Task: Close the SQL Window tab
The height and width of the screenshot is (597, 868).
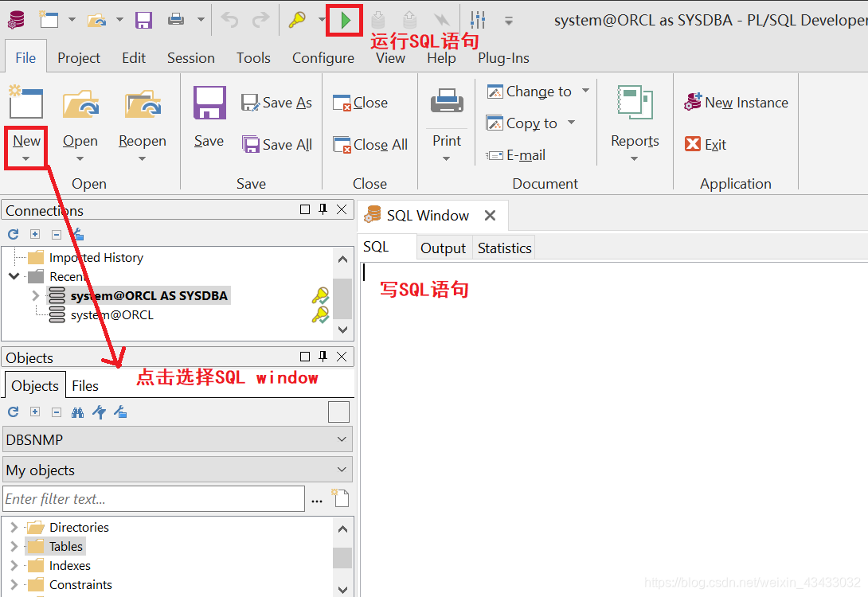Action: [x=490, y=215]
